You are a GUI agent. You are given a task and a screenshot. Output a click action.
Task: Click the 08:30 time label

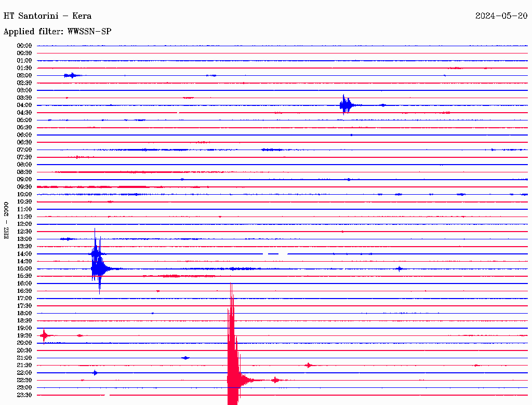tap(24, 172)
